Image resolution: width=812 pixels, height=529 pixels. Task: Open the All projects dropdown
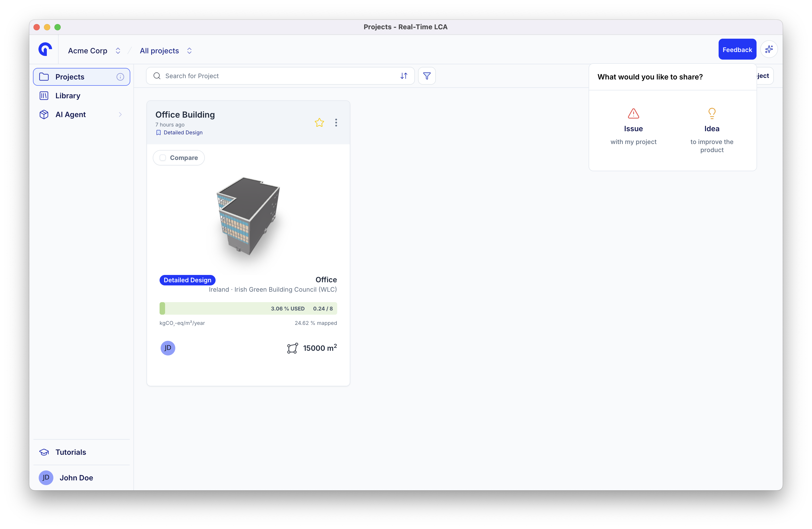coord(166,51)
